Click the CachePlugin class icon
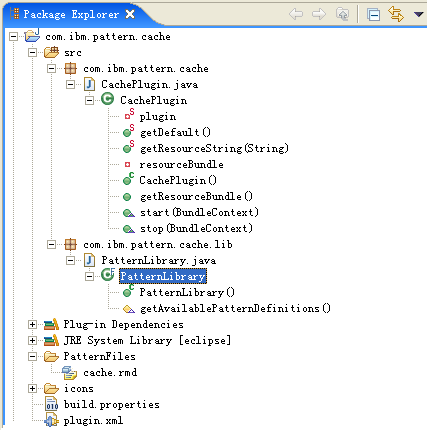 (x=108, y=100)
